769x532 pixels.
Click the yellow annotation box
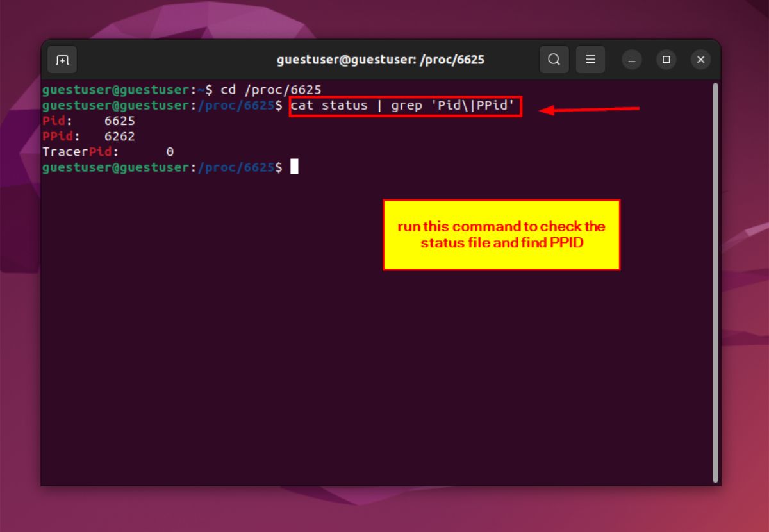502,234
